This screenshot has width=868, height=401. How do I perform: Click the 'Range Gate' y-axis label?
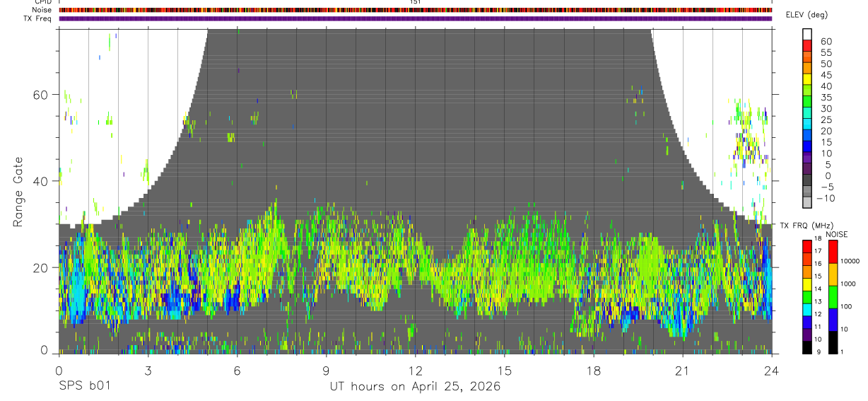tap(18, 192)
